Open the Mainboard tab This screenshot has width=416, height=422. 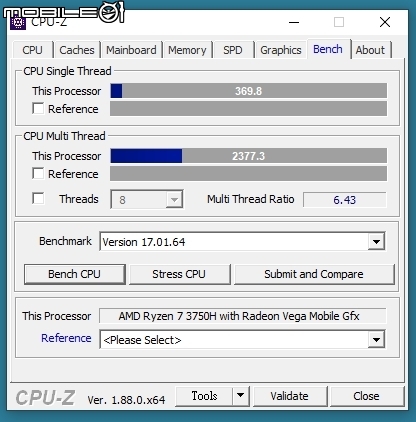point(131,50)
